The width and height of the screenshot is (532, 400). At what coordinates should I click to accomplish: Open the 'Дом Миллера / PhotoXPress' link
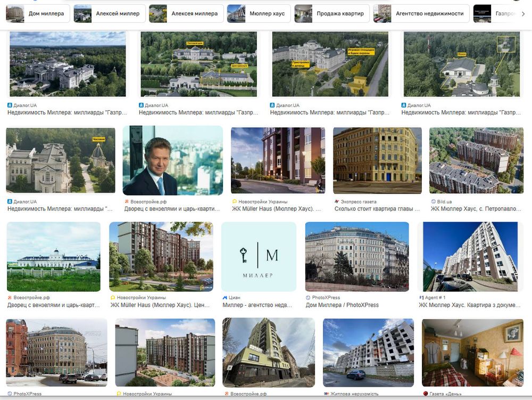pyautogui.click(x=342, y=305)
